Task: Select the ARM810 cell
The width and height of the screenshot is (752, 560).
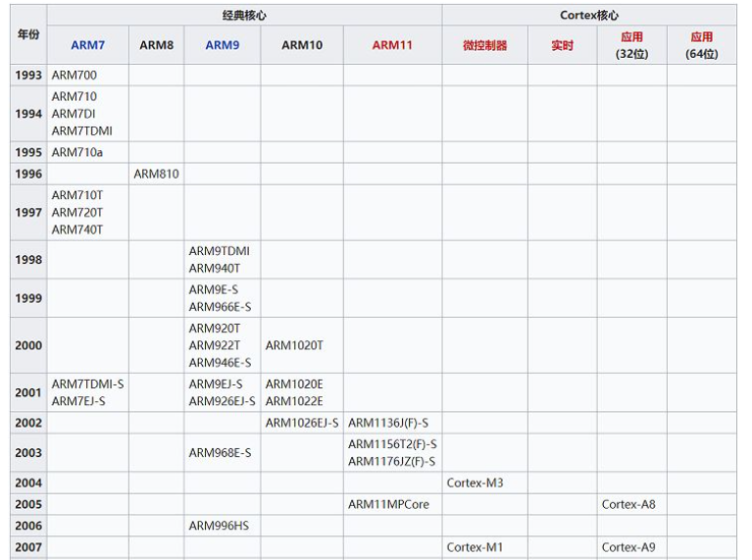Action: (x=156, y=174)
